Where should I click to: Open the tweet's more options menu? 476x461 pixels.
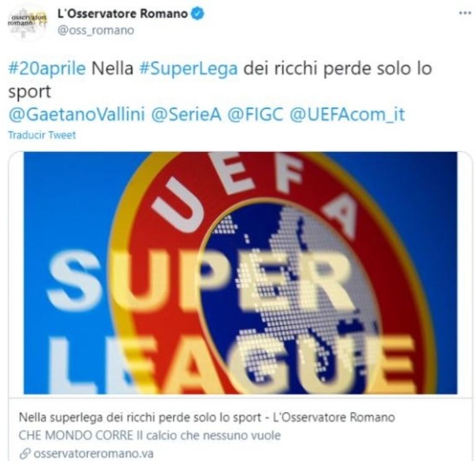pos(464,14)
